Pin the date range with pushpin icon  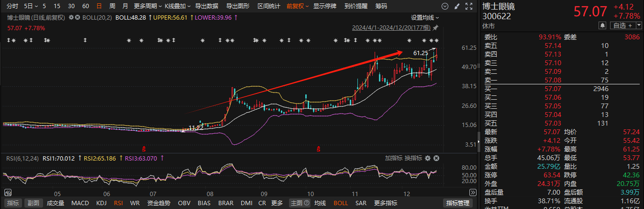[x=436, y=27]
